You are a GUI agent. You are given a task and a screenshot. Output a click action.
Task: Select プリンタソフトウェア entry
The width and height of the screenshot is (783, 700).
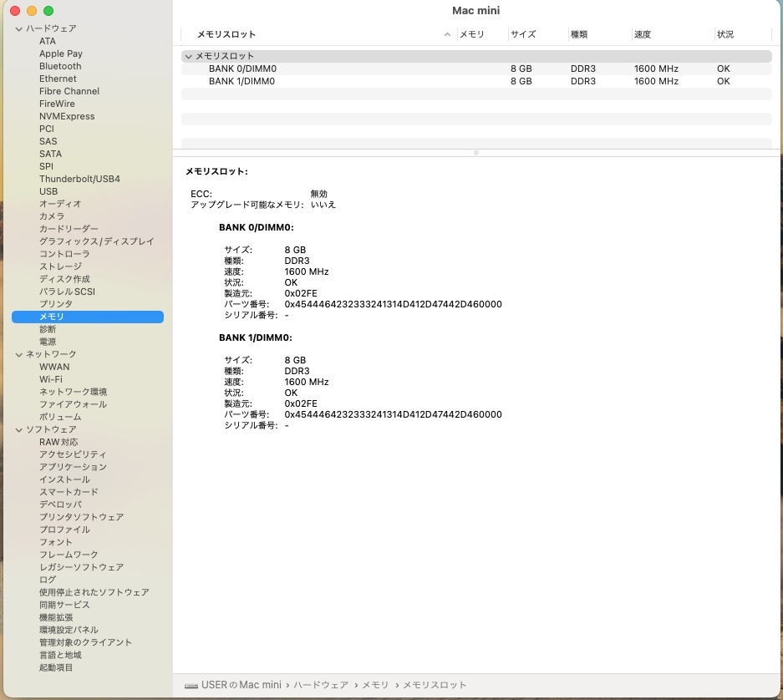81,517
